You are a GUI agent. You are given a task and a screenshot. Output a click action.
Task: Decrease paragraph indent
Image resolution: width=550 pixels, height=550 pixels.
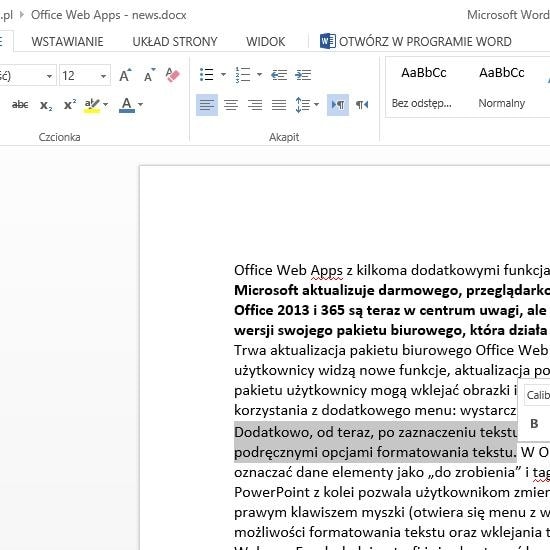point(279,75)
